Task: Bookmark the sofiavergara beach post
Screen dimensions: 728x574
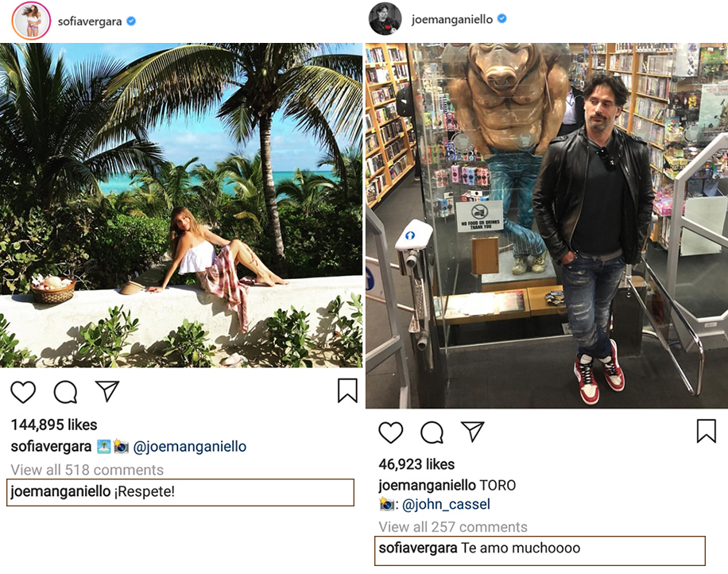Action: click(x=347, y=391)
